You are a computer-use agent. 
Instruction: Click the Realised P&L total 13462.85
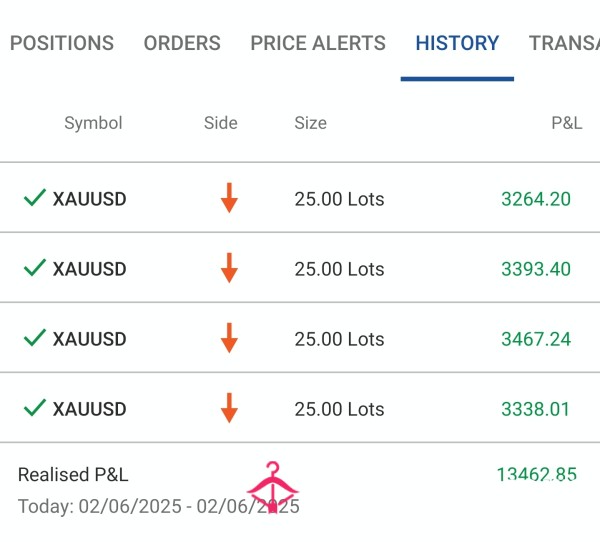[x=536, y=475]
